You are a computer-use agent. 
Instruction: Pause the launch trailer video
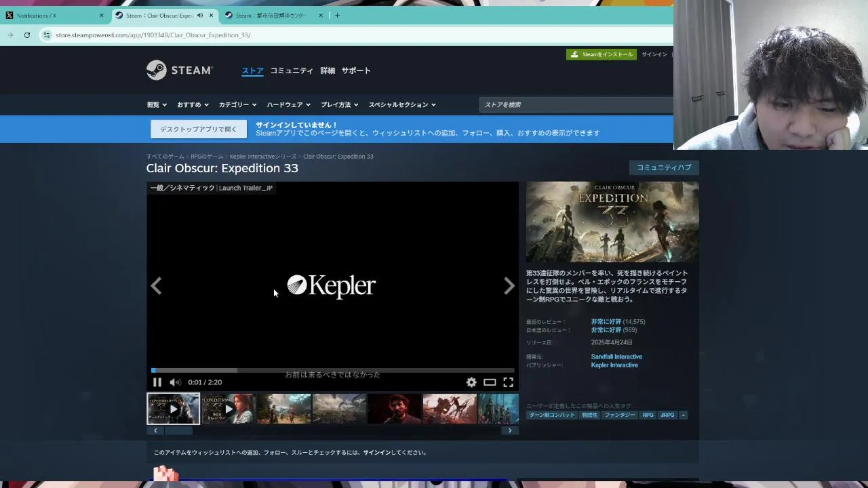click(157, 382)
